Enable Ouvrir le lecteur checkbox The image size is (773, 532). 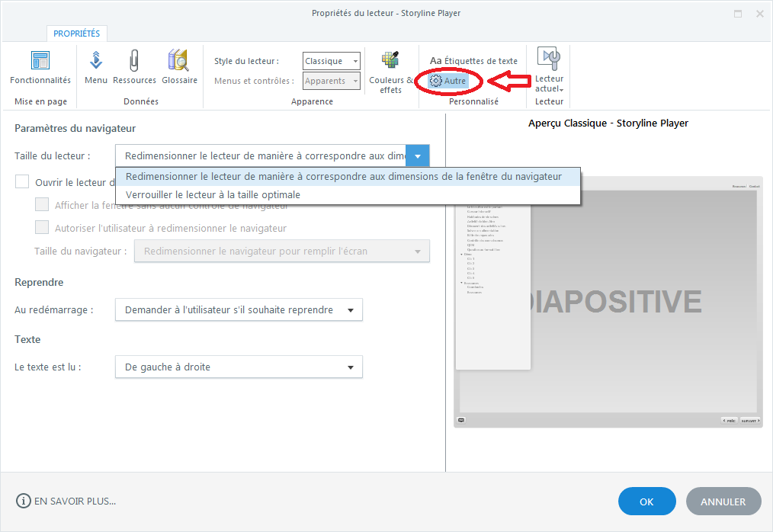click(22, 181)
